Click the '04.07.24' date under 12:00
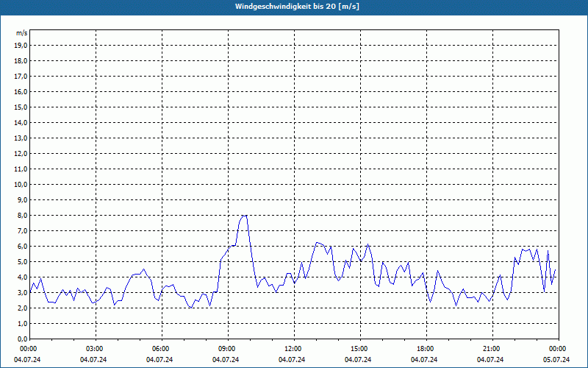Viewport: 588px width, 368px height. (292, 360)
